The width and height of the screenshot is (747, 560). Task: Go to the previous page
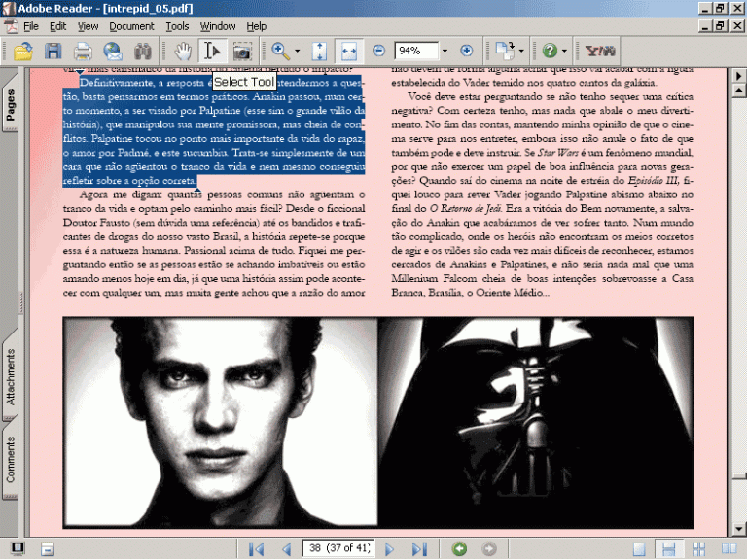click(x=286, y=549)
